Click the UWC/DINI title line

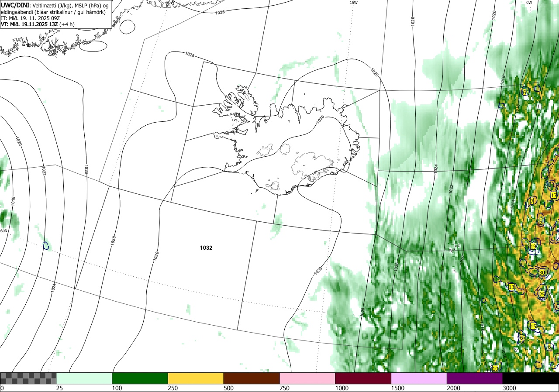[55, 5]
